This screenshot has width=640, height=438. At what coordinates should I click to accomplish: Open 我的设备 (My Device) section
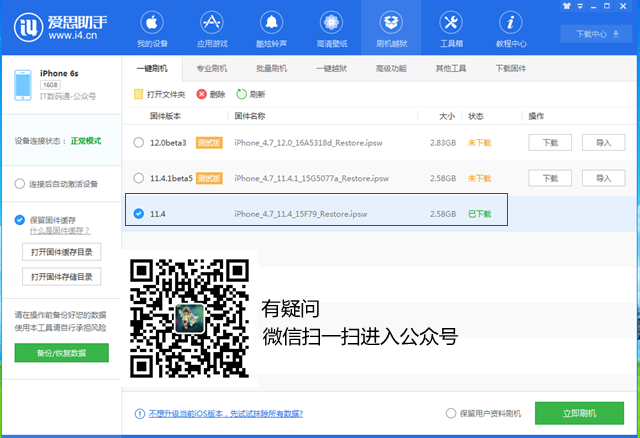click(152, 29)
